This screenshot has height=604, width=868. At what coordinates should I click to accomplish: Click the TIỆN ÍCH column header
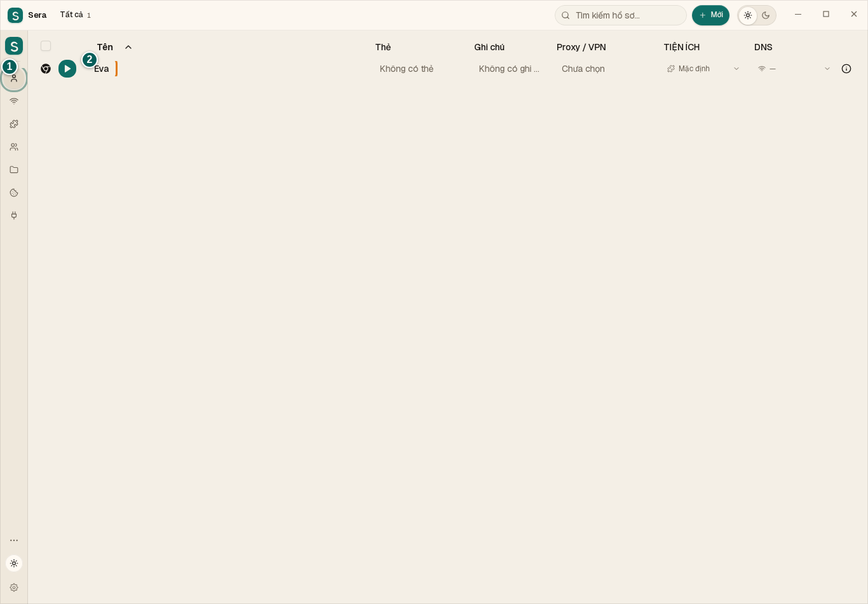click(682, 47)
